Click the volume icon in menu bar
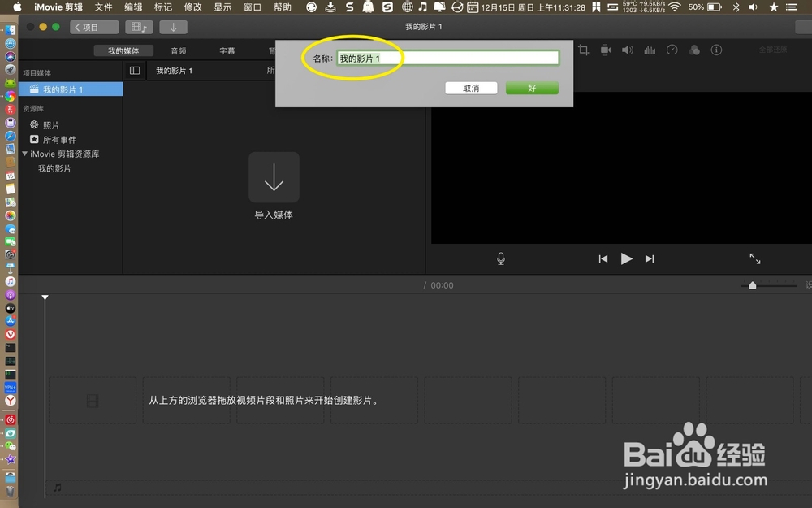812x508 pixels. 753,7
